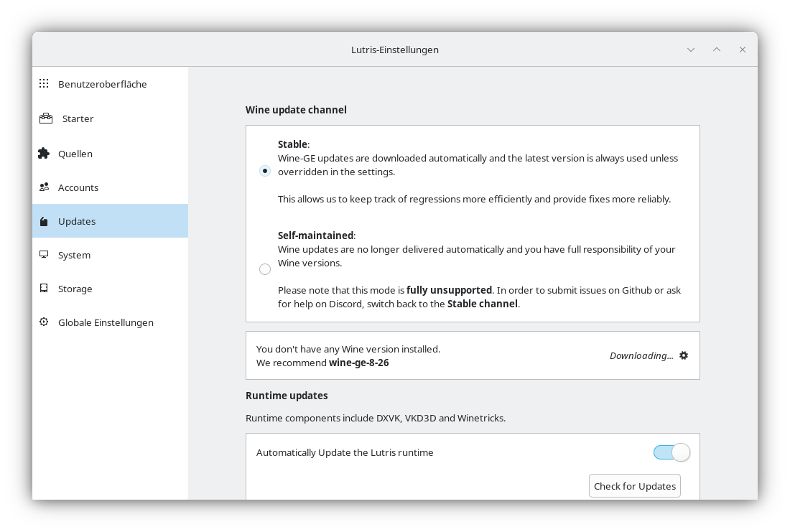Click the Storage drive icon
This screenshot has width=790, height=532.
(44, 289)
